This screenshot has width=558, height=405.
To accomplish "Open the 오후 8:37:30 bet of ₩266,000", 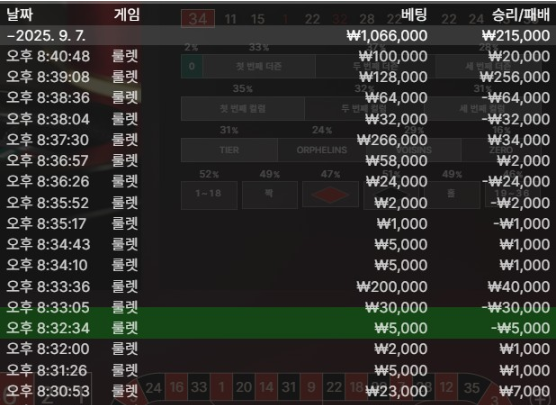I will point(278,140).
